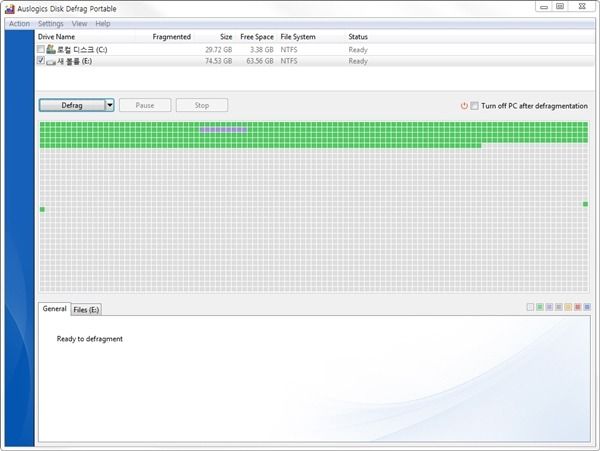Image resolution: width=600 pixels, height=451 pixels.
Task: Switch to the Files (E:) tab
Action: [86, 310]
